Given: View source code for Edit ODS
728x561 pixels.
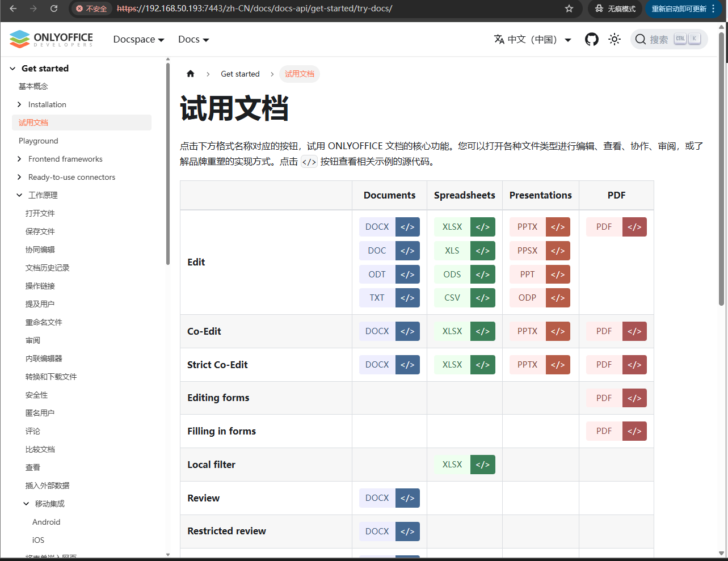Looking at the screenshot, I should pos(483,275).
